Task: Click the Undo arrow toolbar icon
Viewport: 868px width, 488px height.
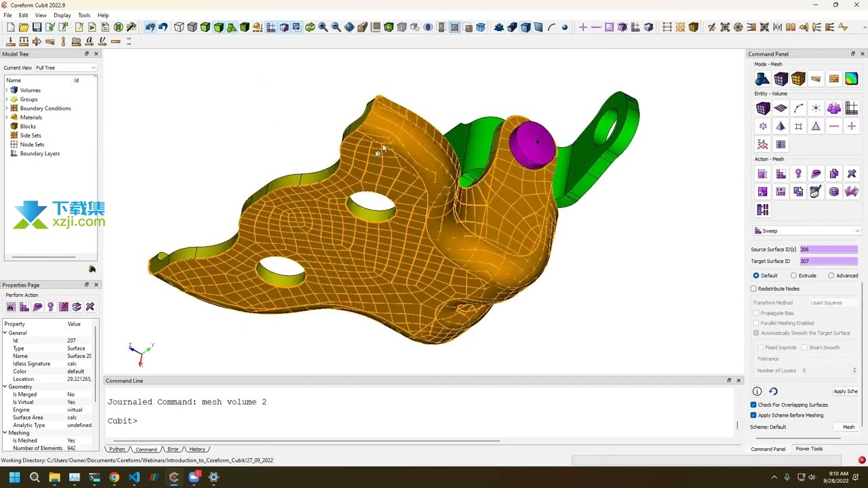Action: [163, 27]
